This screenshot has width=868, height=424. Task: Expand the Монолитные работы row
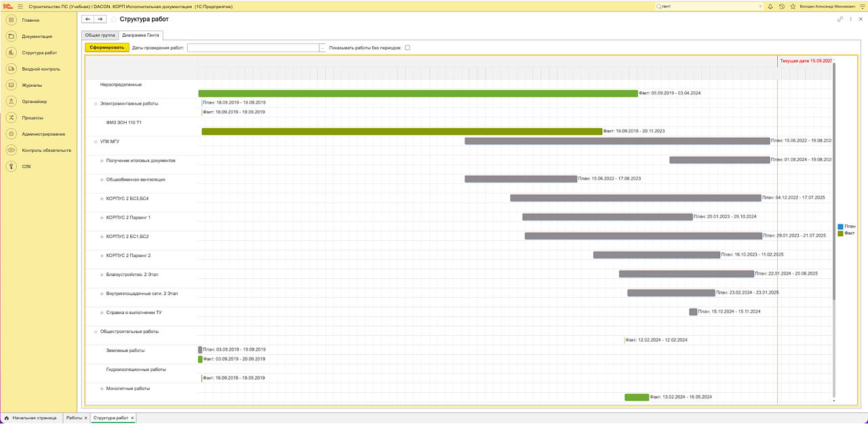(102, 389)
